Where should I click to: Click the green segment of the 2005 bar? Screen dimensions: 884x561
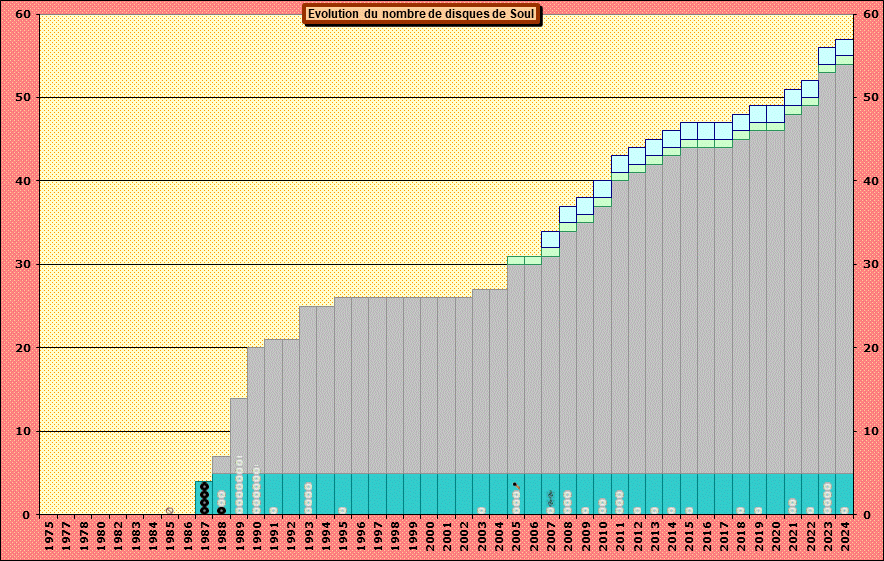(x=516, y=260)
